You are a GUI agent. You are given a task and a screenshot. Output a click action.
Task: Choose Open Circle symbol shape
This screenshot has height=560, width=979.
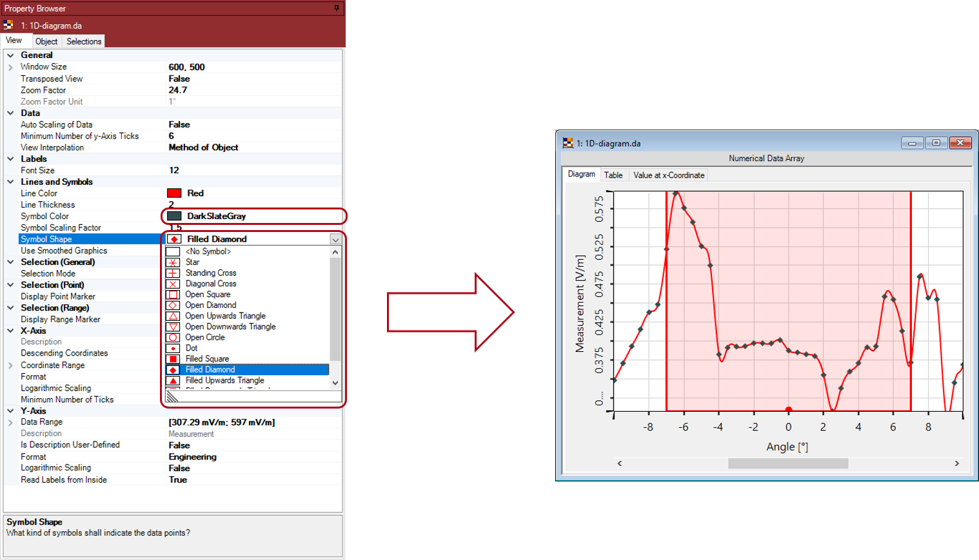pos(248,338)
